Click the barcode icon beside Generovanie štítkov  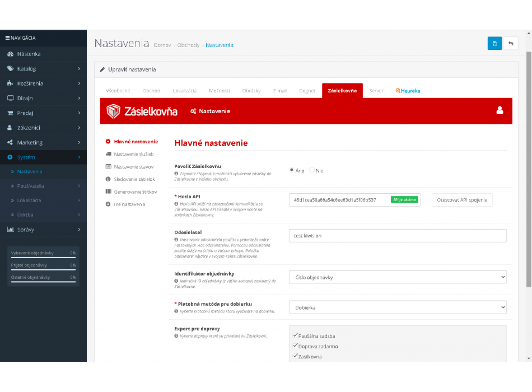(x=108, y=192)
